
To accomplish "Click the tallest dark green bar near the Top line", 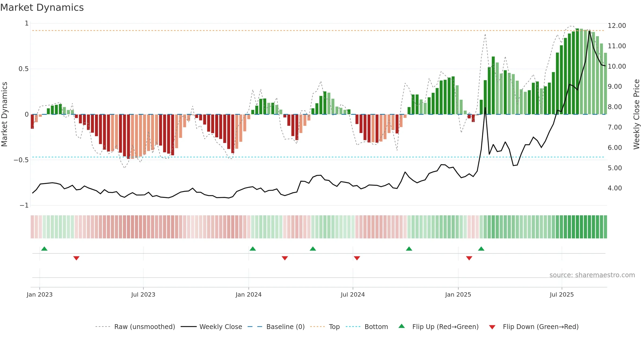I will pos(577,71).
